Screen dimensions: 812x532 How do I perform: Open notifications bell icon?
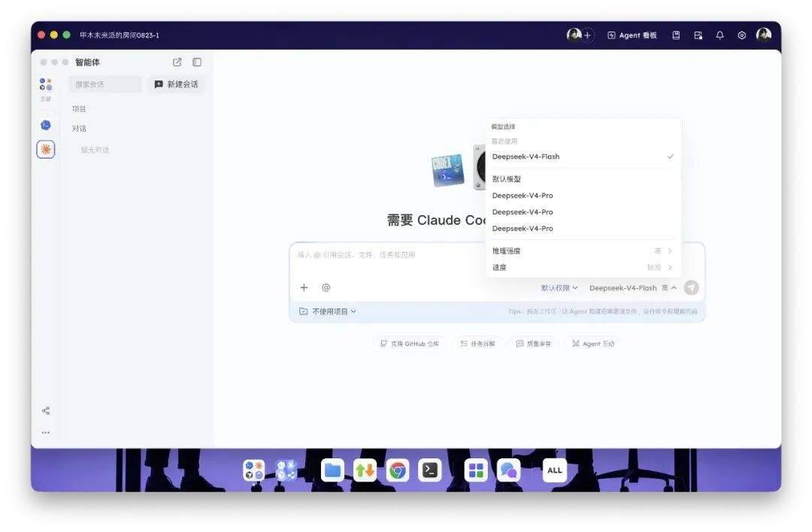coord(720,35)
